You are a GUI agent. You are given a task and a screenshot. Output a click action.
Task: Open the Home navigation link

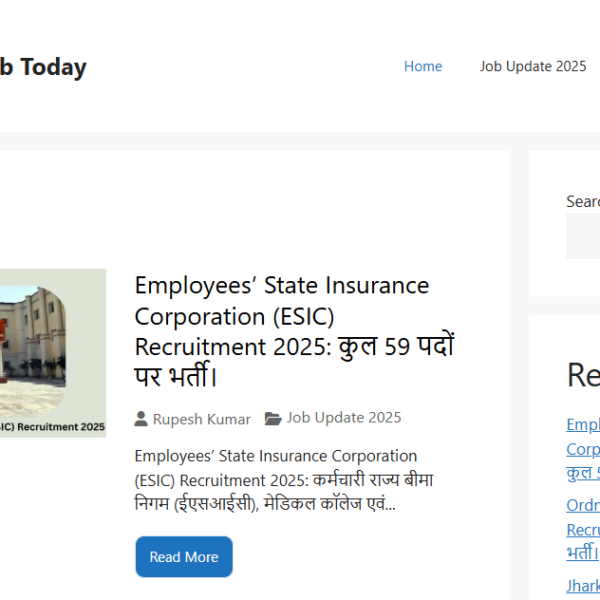(x=423, y=66)
